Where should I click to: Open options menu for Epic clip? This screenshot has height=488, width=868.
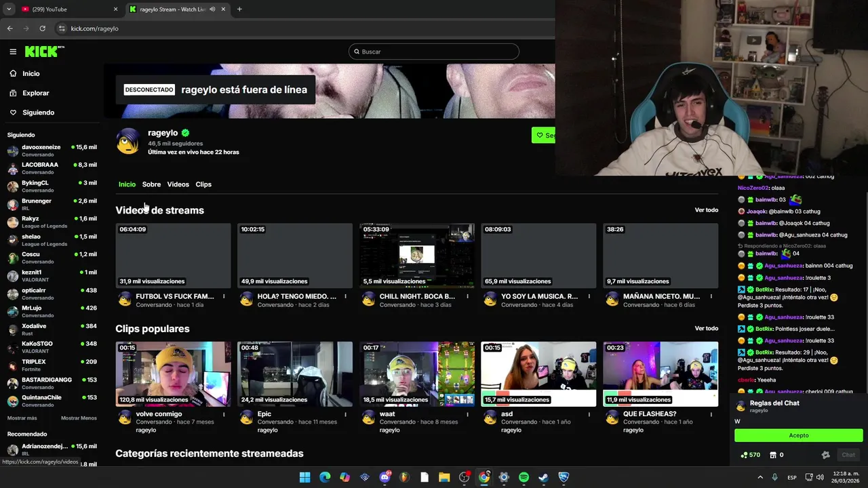point(345,414)
